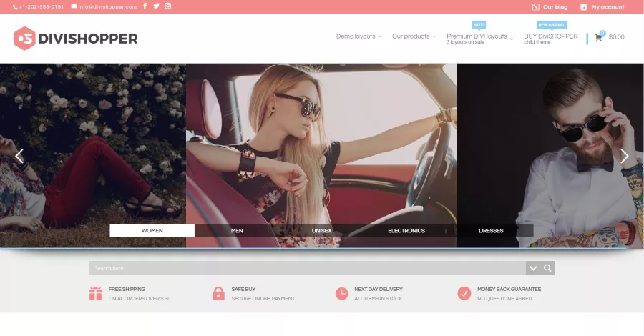Select the MEN slider tab
The image size is (644, 336).
pyautogui.click(x=237, y=231)
